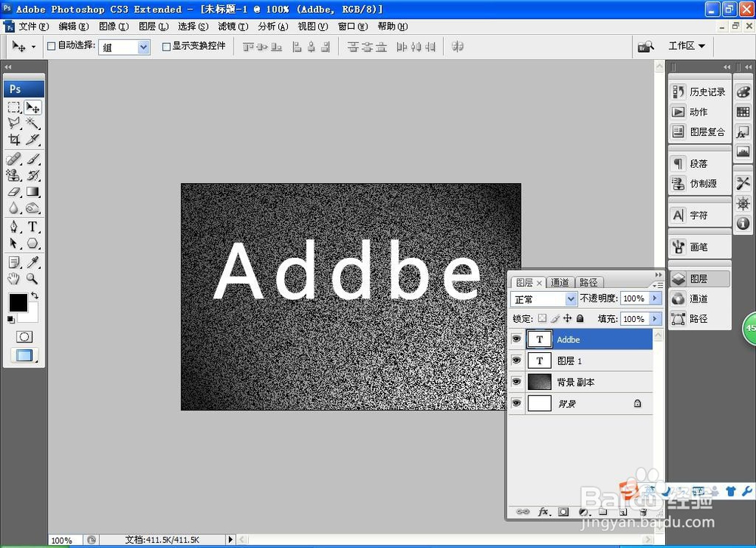This screenshot has width=756, height=548.
Task: Click the link layers icon
Action: (x=522, y=512)
